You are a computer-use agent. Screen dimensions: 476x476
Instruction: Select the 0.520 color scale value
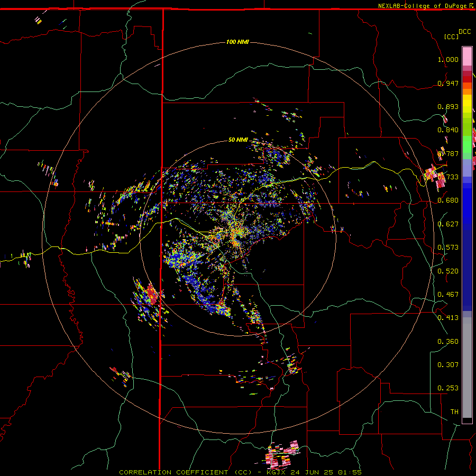click(448, 271)
